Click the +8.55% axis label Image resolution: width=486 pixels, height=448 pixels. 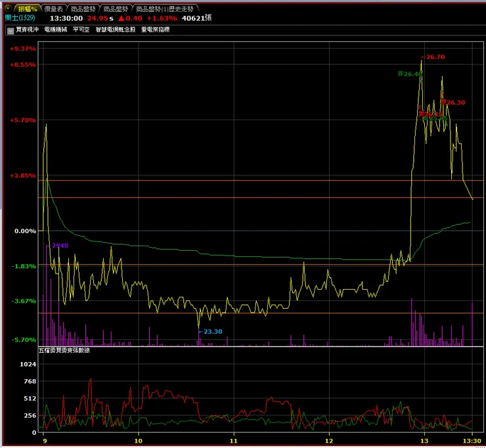pos(22,65)
